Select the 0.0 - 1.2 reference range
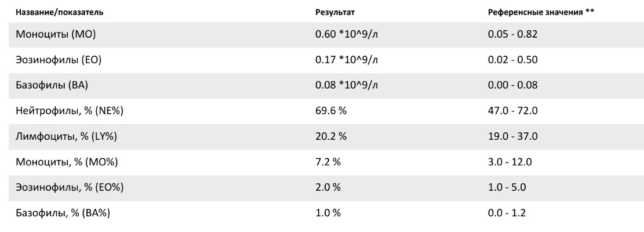644x232 pixels. coord(508,213)
